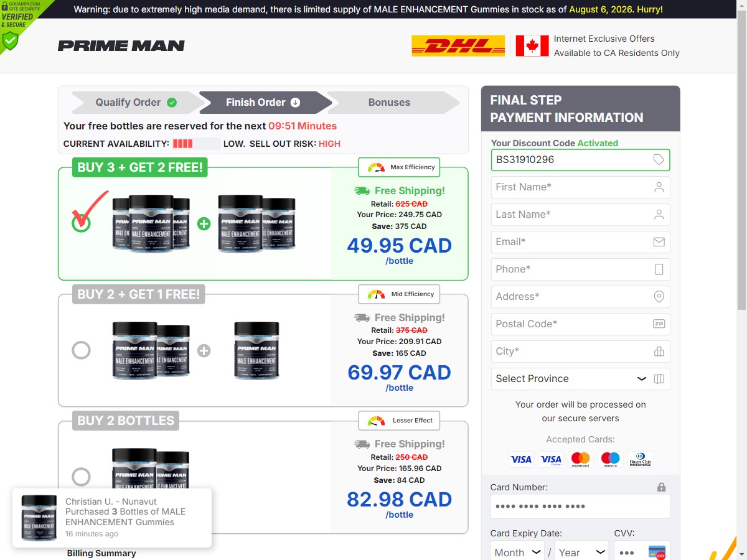This screenshot has height=560, width=747.
Task: Click the padlock icon beside Card Number
Action: tap(661, 487)
